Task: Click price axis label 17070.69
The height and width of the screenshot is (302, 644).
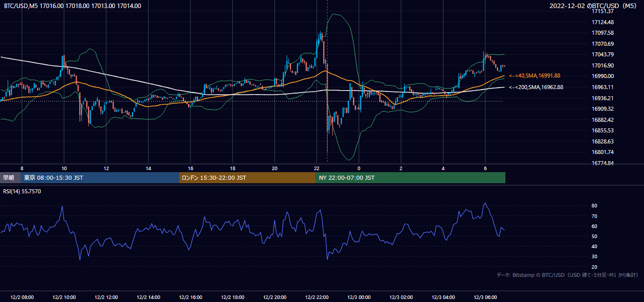Action: pyautogui.click(x=603, y=44)
